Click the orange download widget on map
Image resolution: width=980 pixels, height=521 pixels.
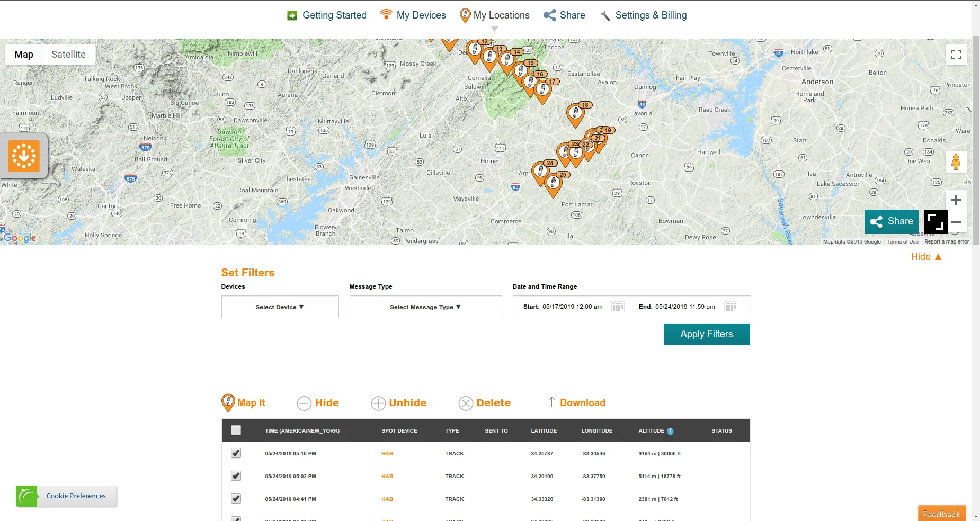point(24,156)
